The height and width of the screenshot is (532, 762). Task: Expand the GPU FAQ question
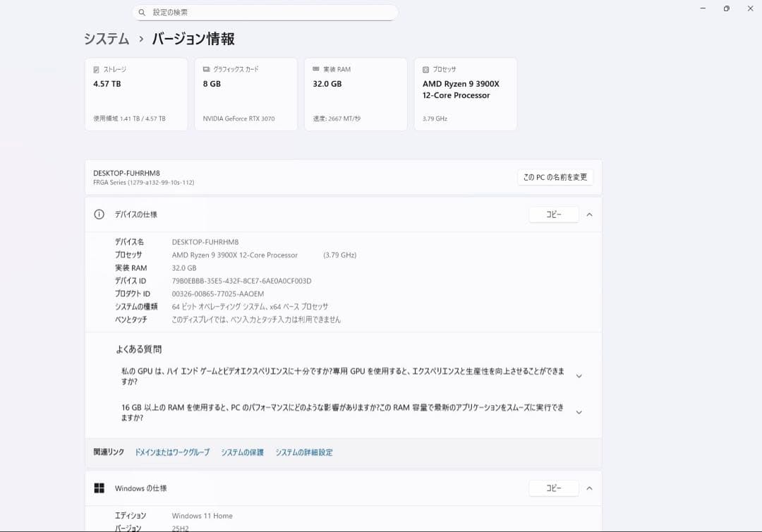tap(579, 375)
